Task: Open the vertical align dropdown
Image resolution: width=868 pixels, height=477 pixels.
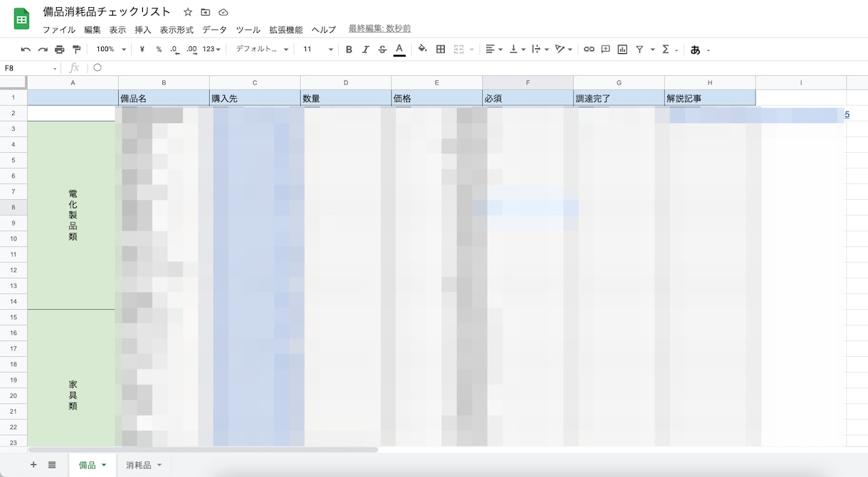Action: point(517,49)
